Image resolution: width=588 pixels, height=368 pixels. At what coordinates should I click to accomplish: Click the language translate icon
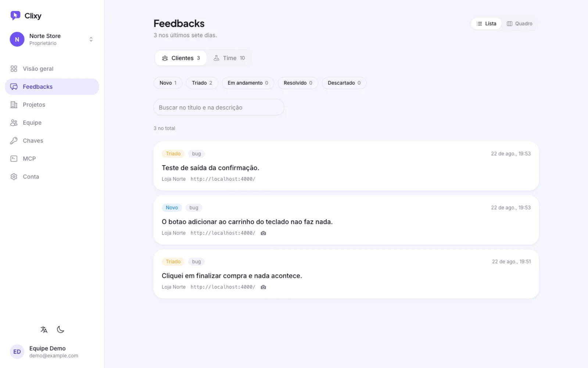pos(44,330)
